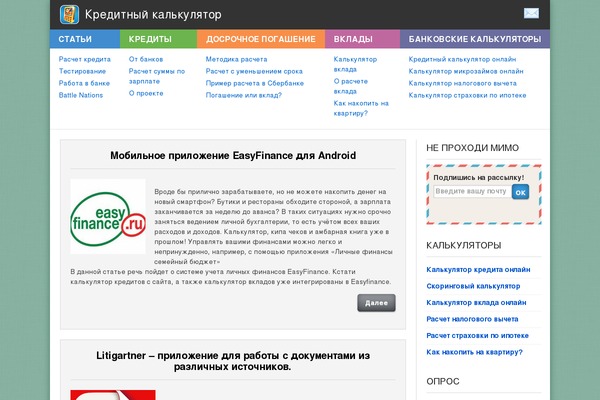This screenshot has width=600, height=400.
Task: Open Расчет налогового вычета sidebar link
Action: [472, 319]
